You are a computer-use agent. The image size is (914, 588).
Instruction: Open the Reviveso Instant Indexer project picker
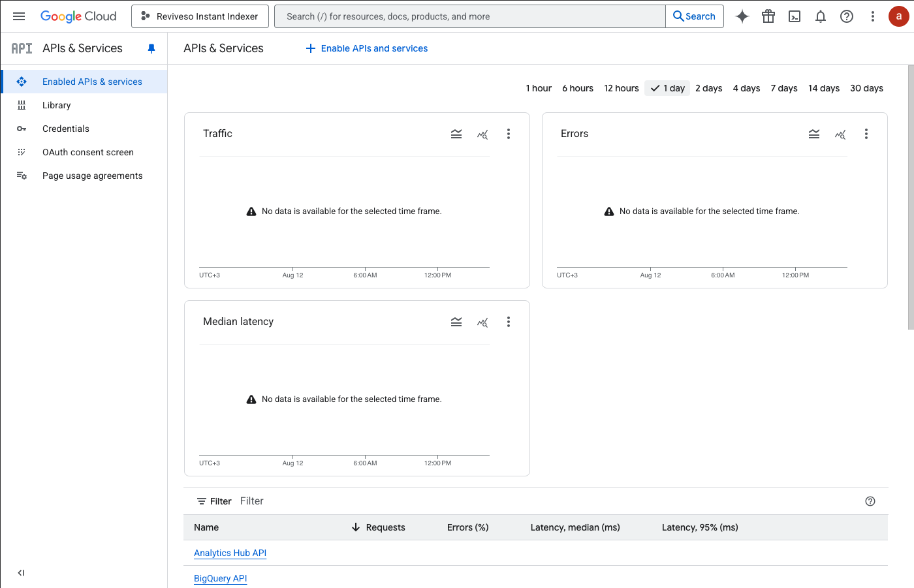[x=200, y=16]
